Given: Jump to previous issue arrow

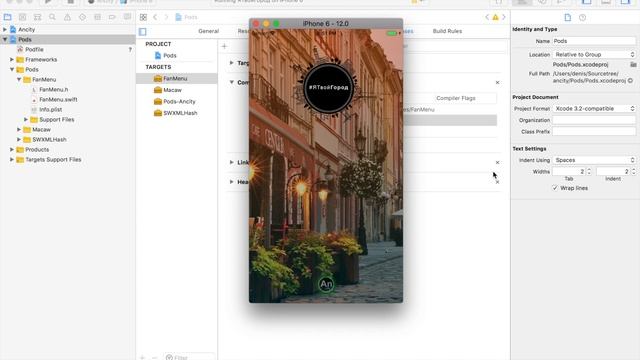Looking at the screenshot, I should point(487,17).
